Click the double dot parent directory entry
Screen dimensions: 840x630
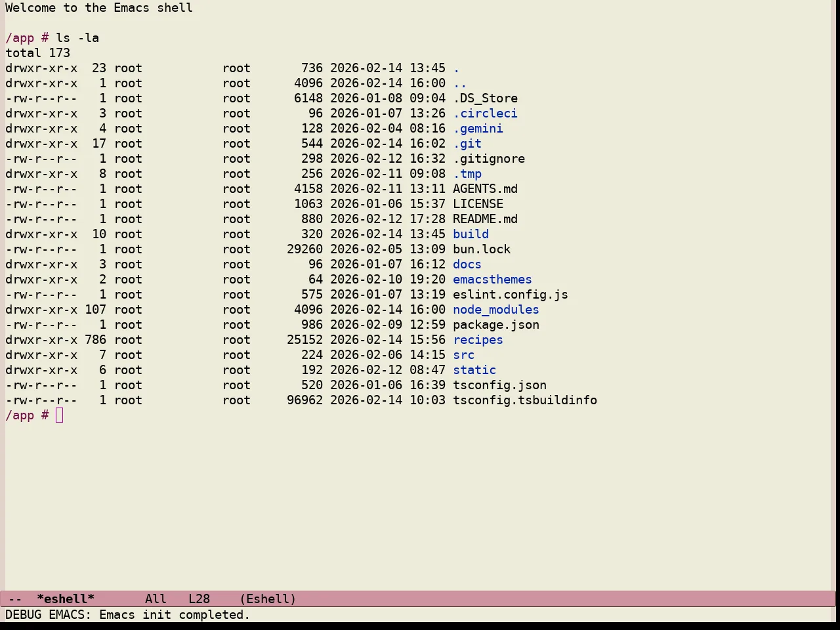[460, 83]
